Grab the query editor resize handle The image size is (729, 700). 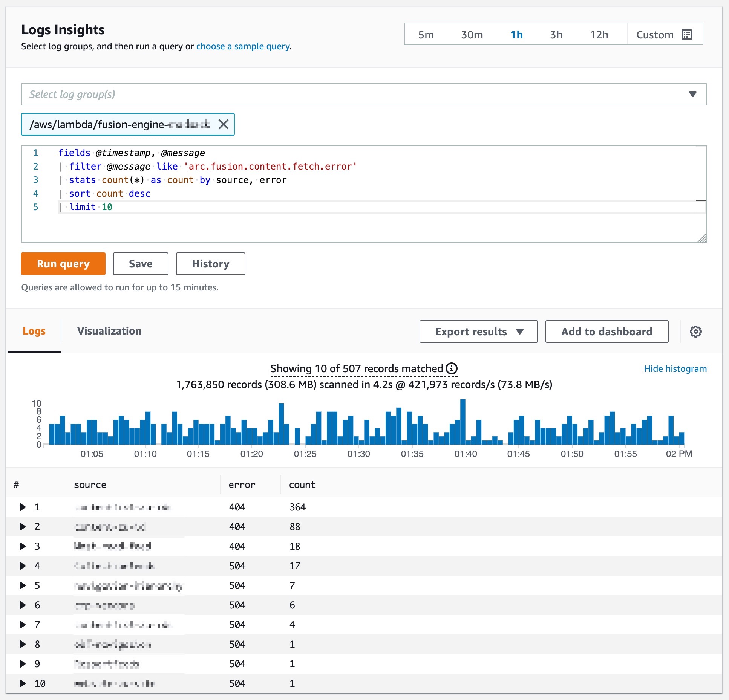(x=702, y=238)
